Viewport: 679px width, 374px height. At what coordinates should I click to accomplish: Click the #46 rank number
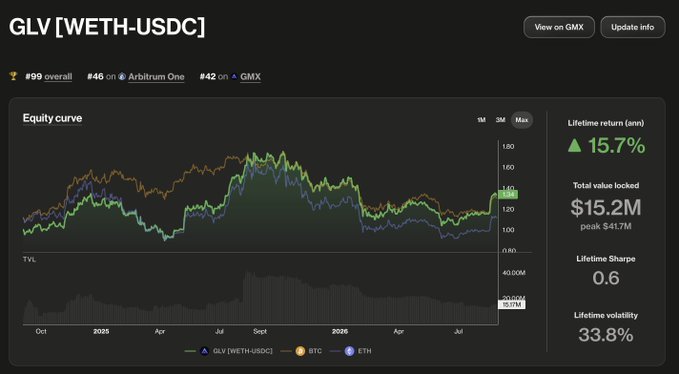click(95, 77)
